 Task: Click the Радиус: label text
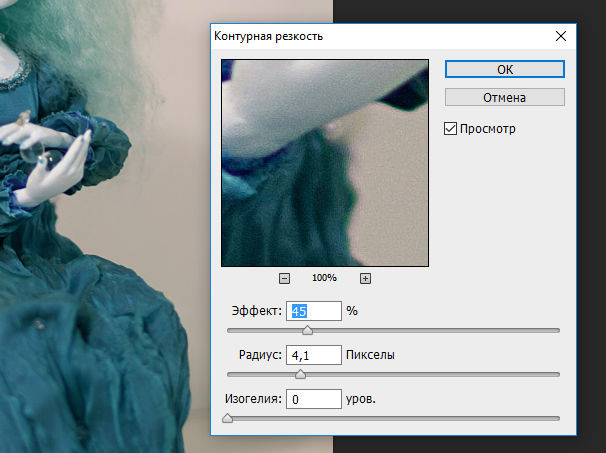[260, 355]
